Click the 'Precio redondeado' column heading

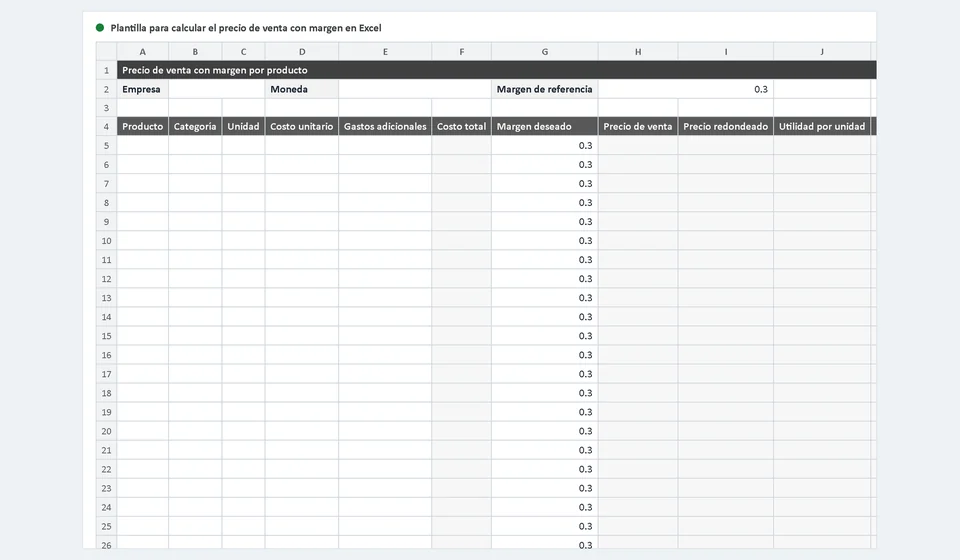coord(726,127)
